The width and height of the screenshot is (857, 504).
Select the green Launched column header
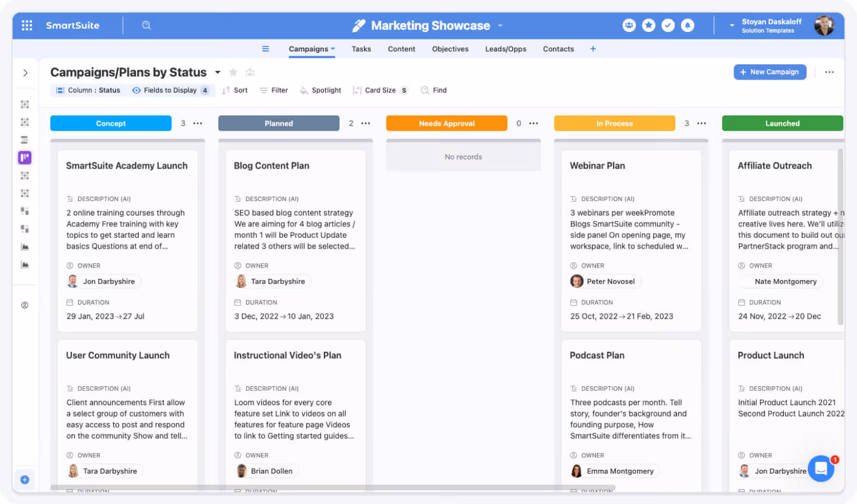pyautogui.click(x=783, y=123)
